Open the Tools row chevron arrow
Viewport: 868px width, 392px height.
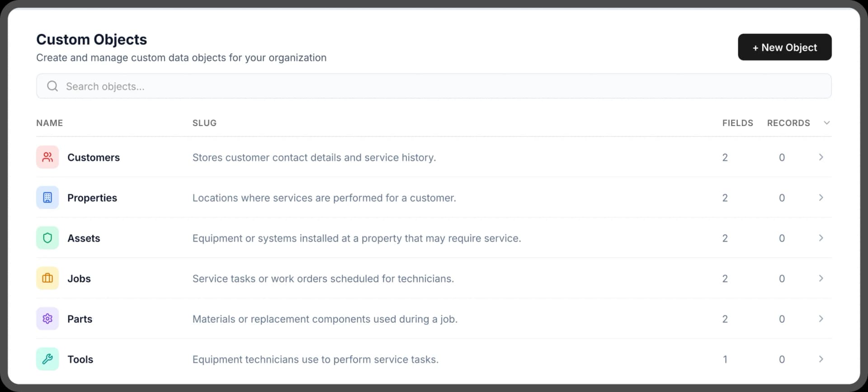click(x=821, y=359)
